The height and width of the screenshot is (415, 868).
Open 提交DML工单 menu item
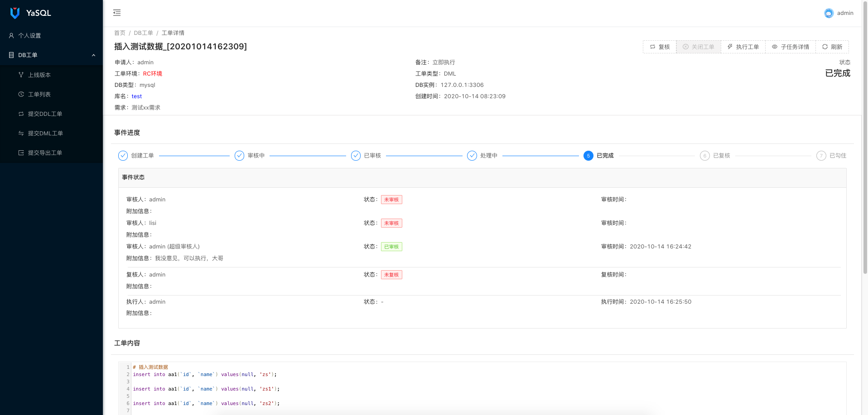pos(51,133)
